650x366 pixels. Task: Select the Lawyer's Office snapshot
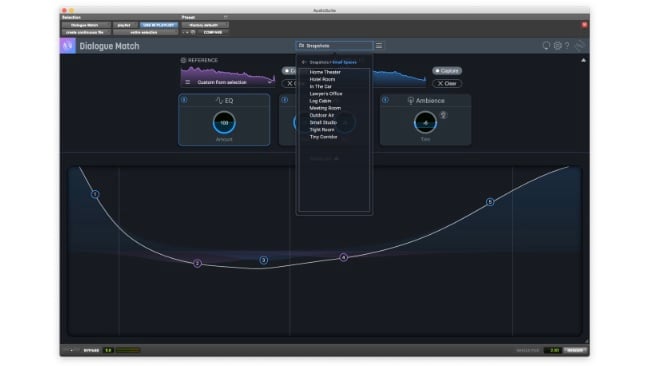pos(326,94)
